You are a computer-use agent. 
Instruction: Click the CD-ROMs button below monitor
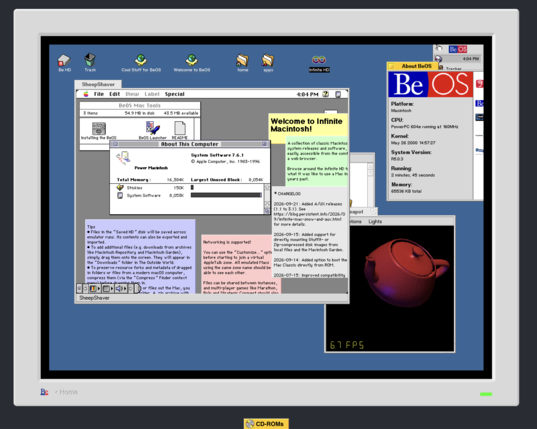tap(266, 424)
